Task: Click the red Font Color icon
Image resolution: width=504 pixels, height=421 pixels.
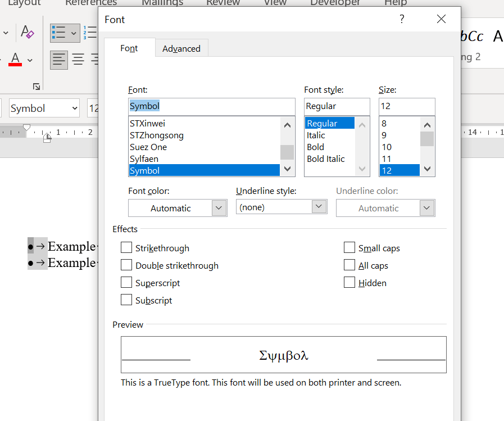Action: pos(15,60)
